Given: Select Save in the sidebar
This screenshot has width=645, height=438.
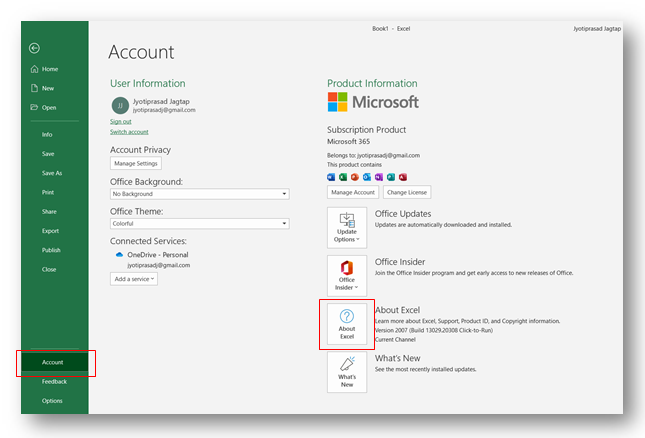Looking at the screenshot, I should tap(48, 154).
